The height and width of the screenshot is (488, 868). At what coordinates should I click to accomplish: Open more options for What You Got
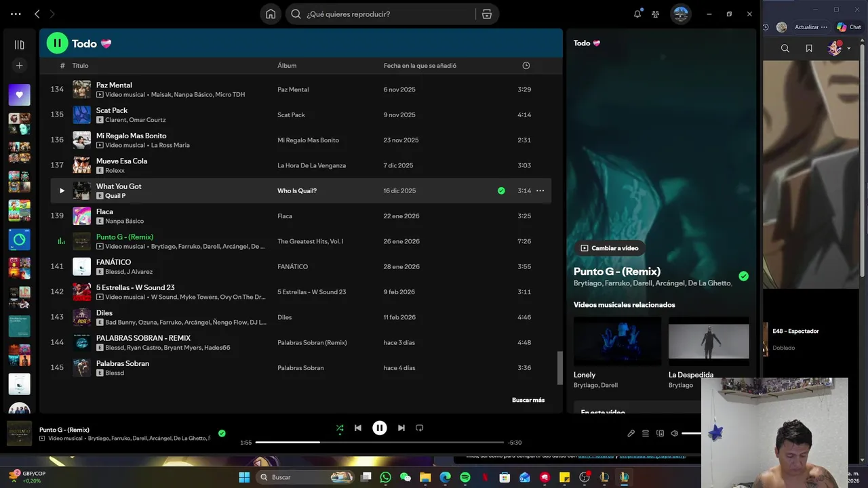540,191
